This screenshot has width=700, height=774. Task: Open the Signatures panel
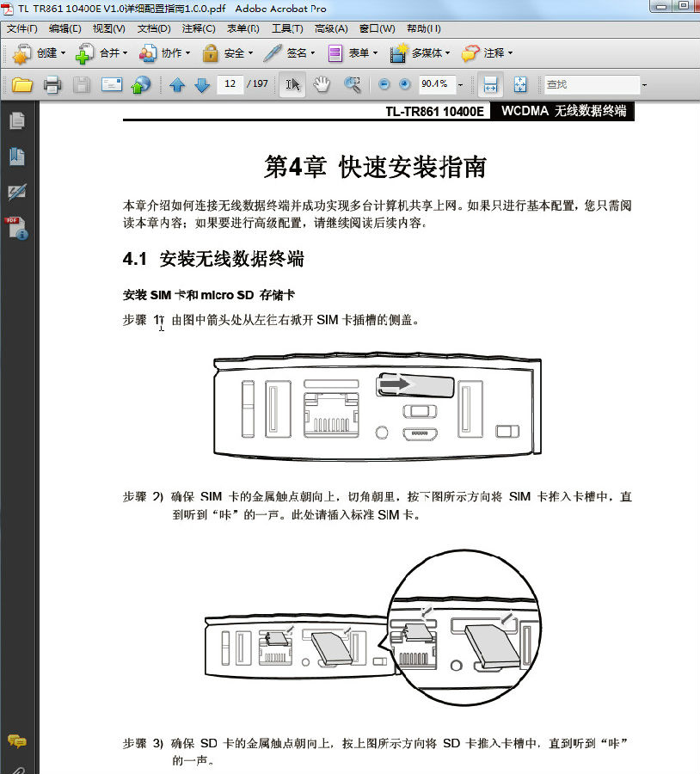coord(17,191)
